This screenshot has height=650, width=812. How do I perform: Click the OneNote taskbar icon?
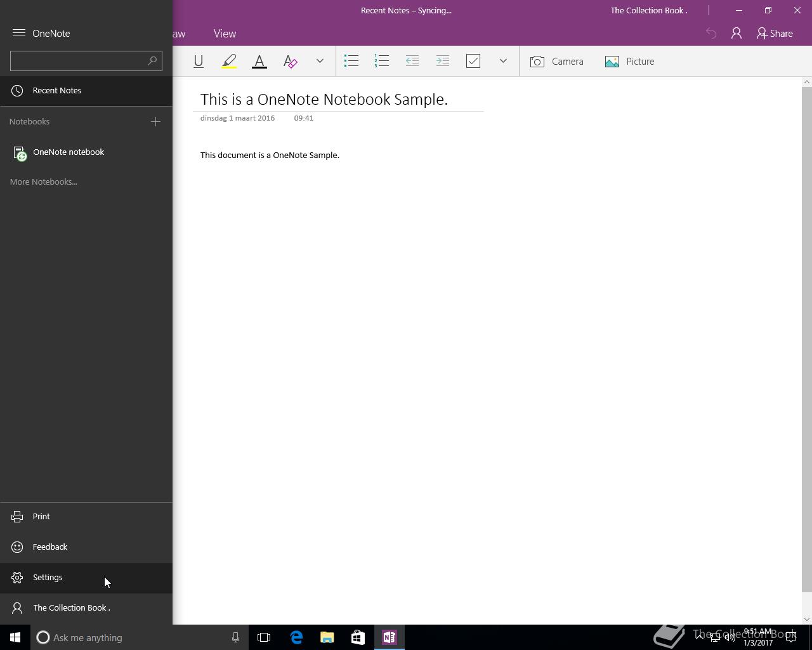click(389, 637)
